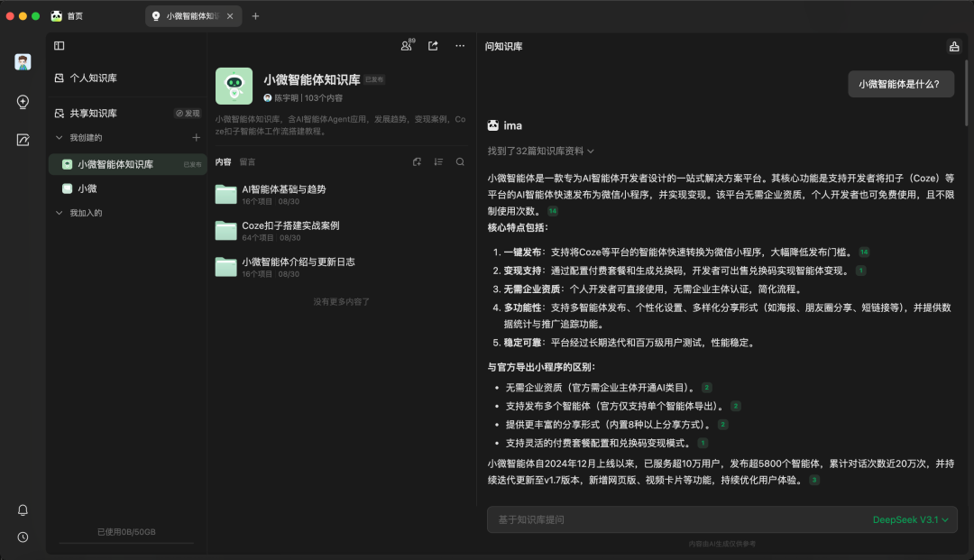Collapse the 我创建的 section
974x560 pixels.
coord(60,138)
